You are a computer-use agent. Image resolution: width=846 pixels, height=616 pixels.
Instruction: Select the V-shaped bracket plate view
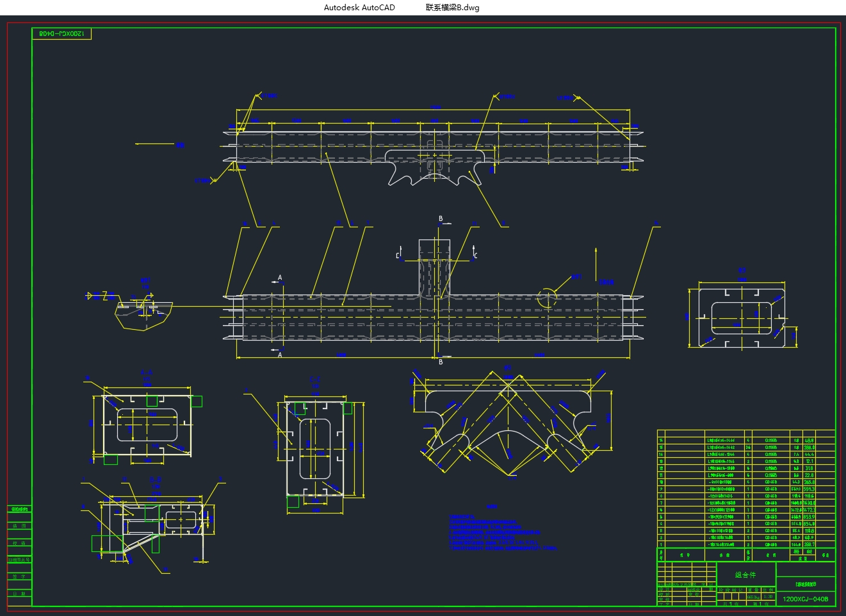pyautogui.click(x=508, y=423)
